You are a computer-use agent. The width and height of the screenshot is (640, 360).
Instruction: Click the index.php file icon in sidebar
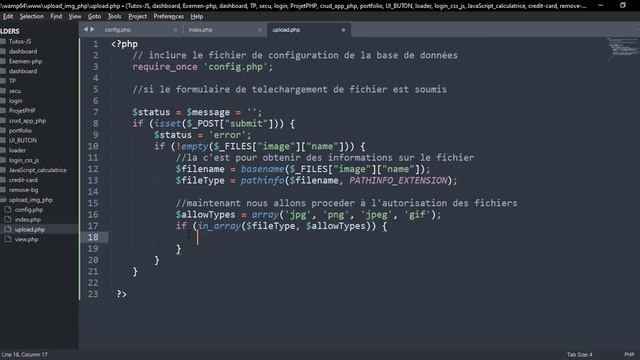pyautogui.click(x=8, y=219)
